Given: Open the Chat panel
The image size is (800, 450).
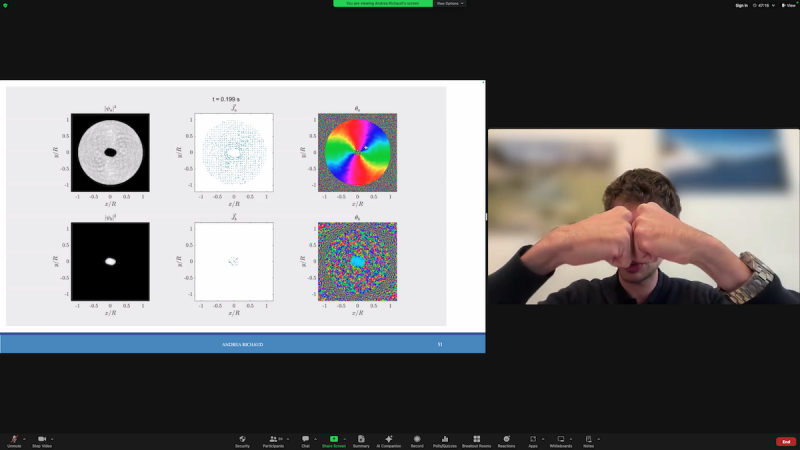Looking at the screenshot, I should (305, 439).
